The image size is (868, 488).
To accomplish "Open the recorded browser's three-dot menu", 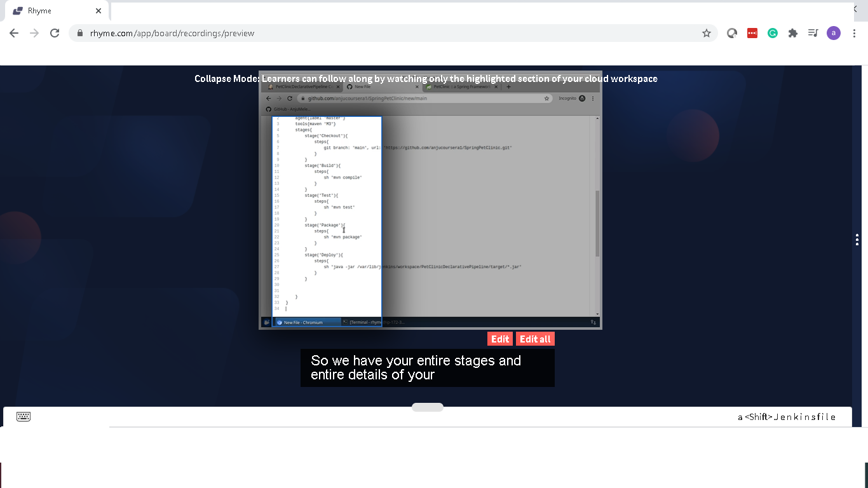I will coord(593,98).
